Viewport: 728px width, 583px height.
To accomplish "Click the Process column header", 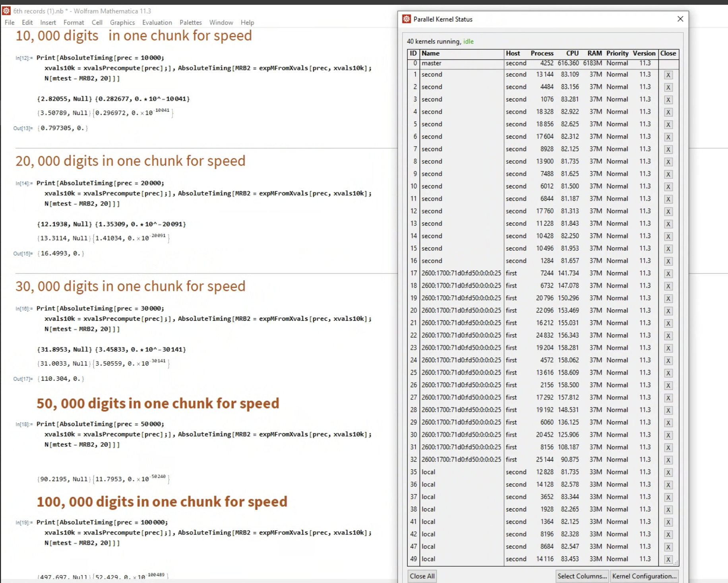I will point(542,53).
